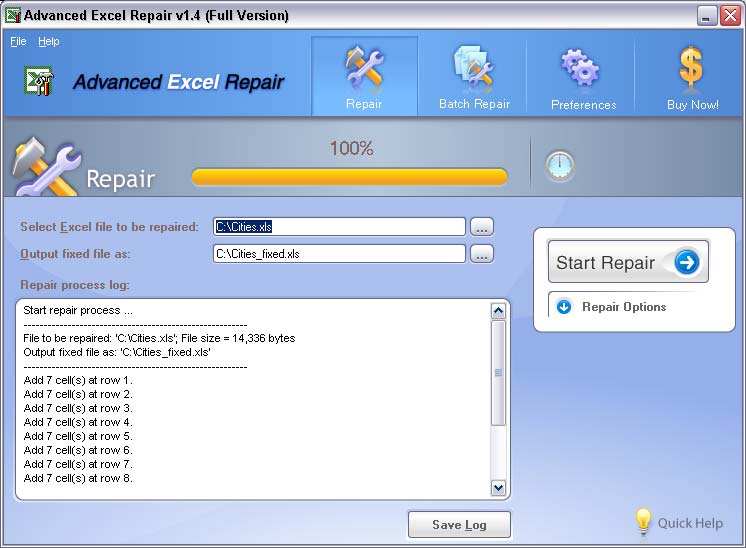Click the Repair Options down-arrow icon
The image size is (746, 548).
pyautogui.click(x=564, y=307)
